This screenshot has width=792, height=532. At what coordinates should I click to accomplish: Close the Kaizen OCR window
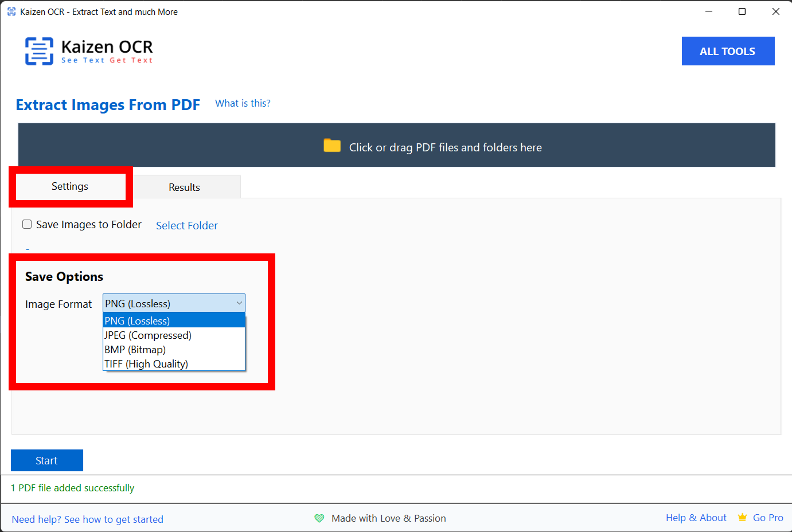point(775,11)
